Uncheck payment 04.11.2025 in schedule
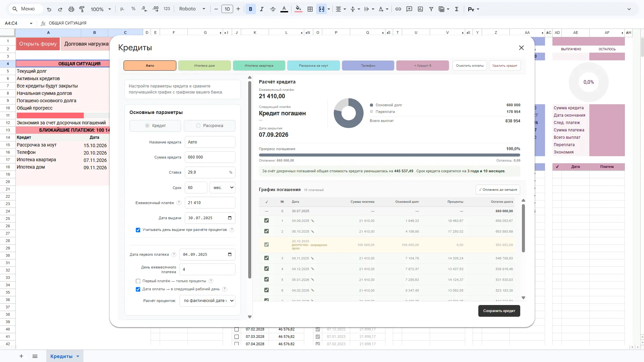Viewport: 644px width, 362px height. click(266, 258)
